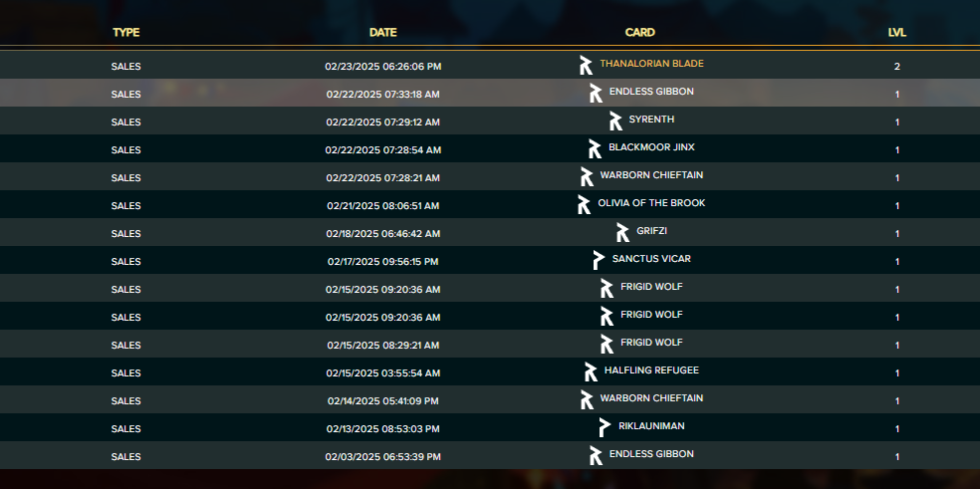Open the Riklauniman card name
This screenshot has width=980, height=489.
(652, 426)
